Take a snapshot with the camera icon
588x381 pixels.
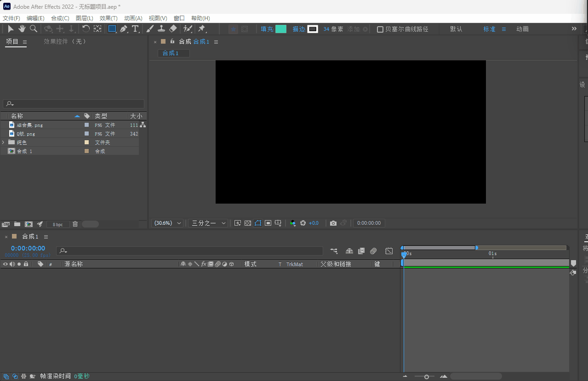coord(333,223)
